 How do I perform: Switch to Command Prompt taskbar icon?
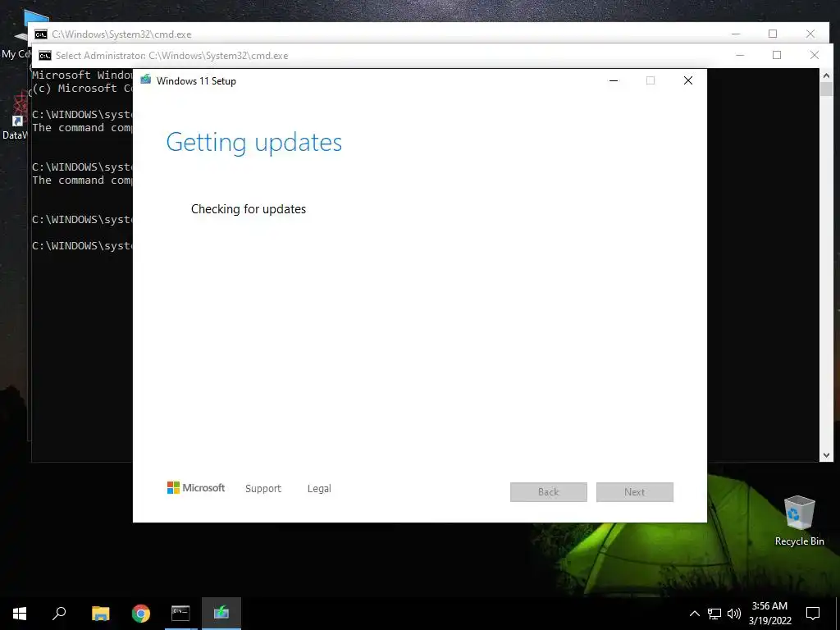click(x=180, y=614)
